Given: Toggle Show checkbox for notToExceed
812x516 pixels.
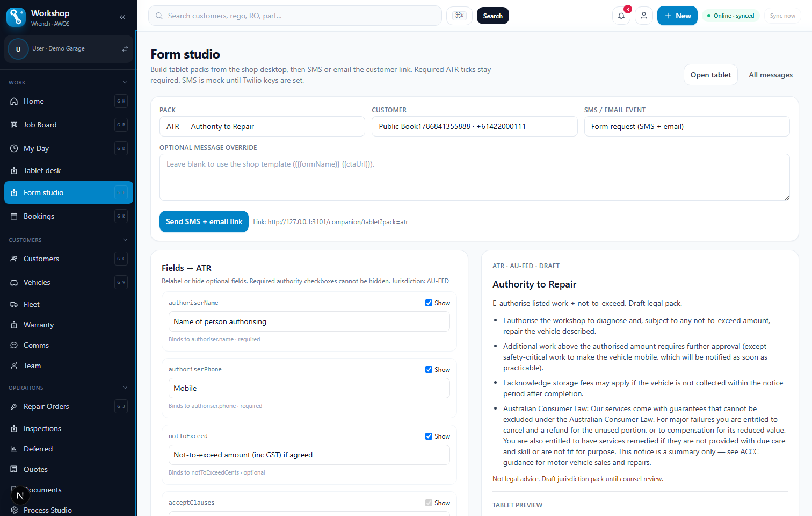Looking at the screenshot, I should point(429,436).
